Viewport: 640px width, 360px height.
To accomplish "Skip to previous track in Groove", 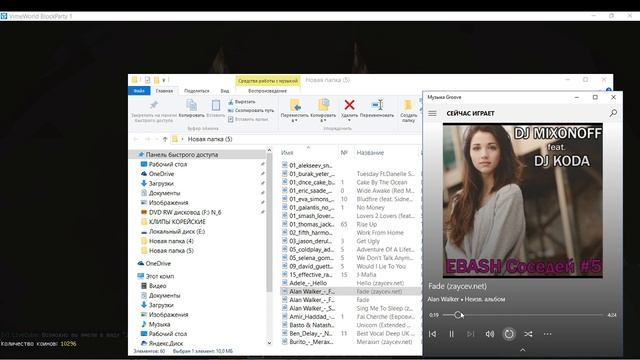I will (432, 334).
